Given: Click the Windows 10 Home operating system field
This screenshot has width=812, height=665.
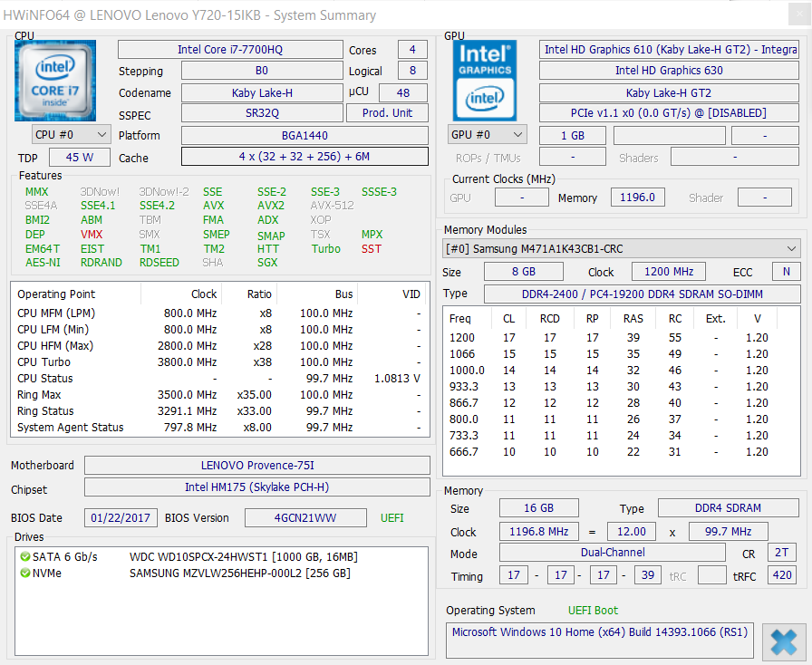Looking at the screenshot, I should coord(600,641).
